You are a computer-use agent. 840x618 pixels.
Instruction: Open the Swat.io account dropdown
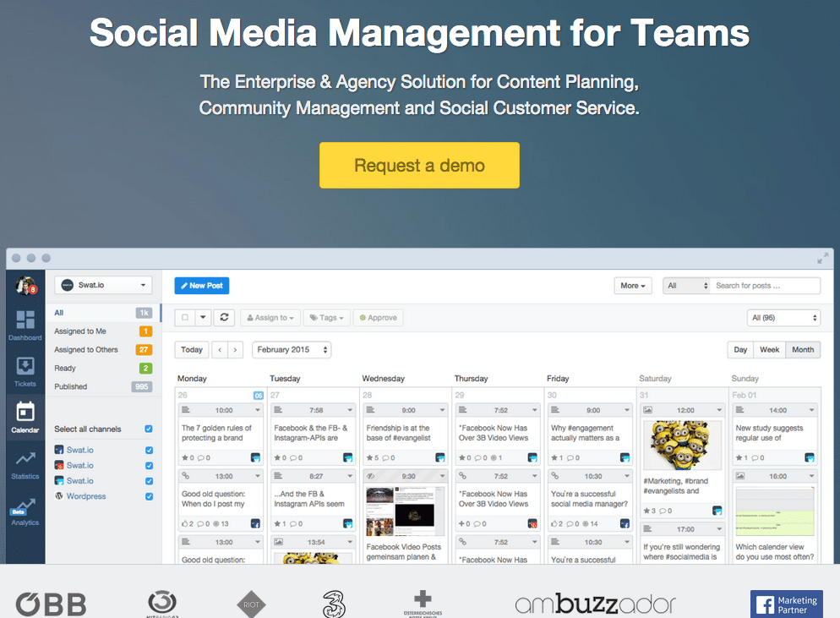pos(103,285)
